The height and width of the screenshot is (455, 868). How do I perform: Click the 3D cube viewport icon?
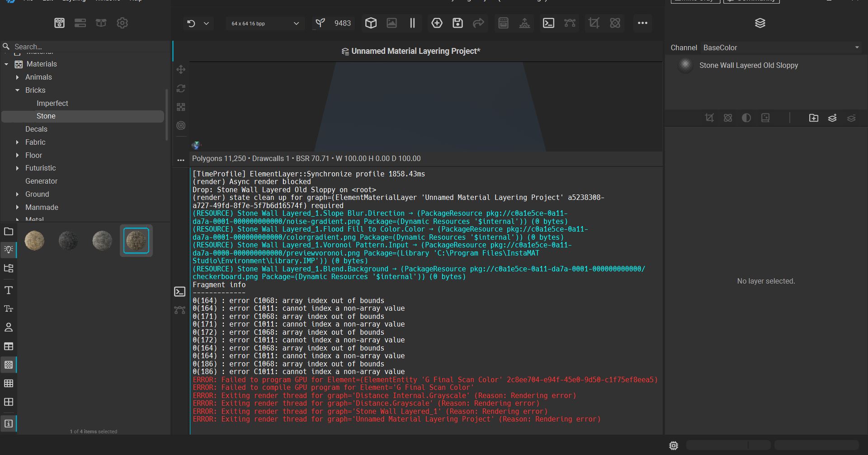(x=371, y=23)
